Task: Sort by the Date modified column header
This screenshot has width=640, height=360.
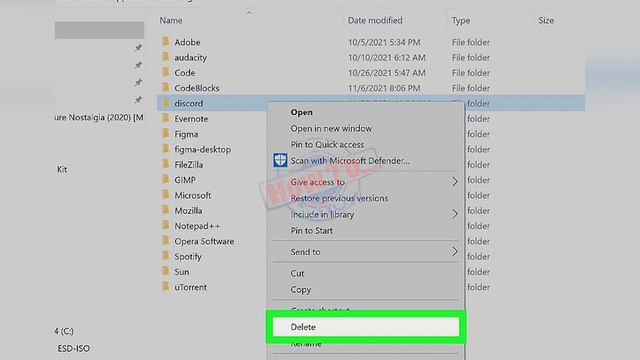Action: (375, 20)
